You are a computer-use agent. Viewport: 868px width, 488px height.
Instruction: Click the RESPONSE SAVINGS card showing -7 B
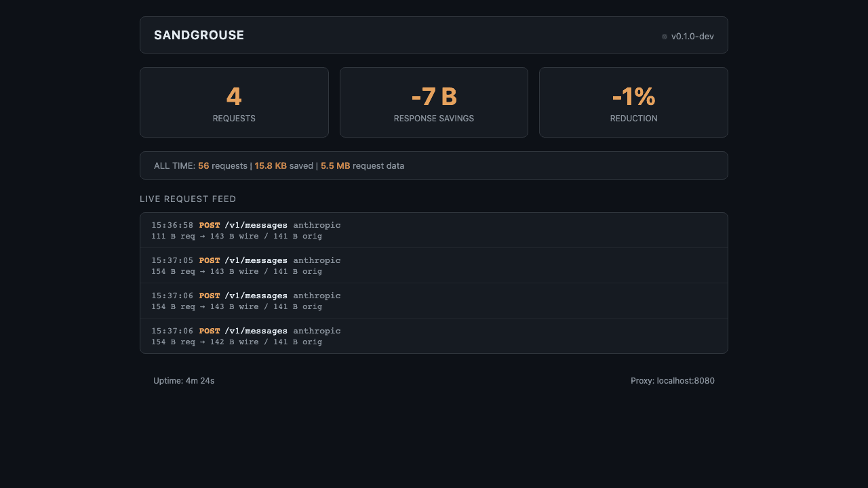point(433,102)
